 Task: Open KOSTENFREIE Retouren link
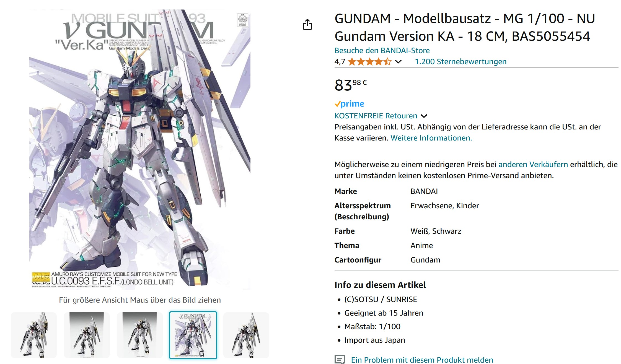point(376,116)
